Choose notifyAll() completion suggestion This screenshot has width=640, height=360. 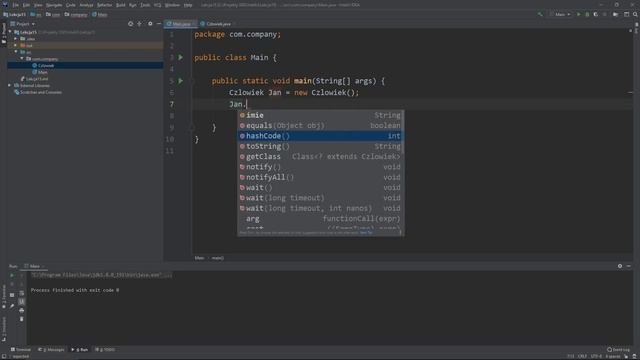[320, 177]
